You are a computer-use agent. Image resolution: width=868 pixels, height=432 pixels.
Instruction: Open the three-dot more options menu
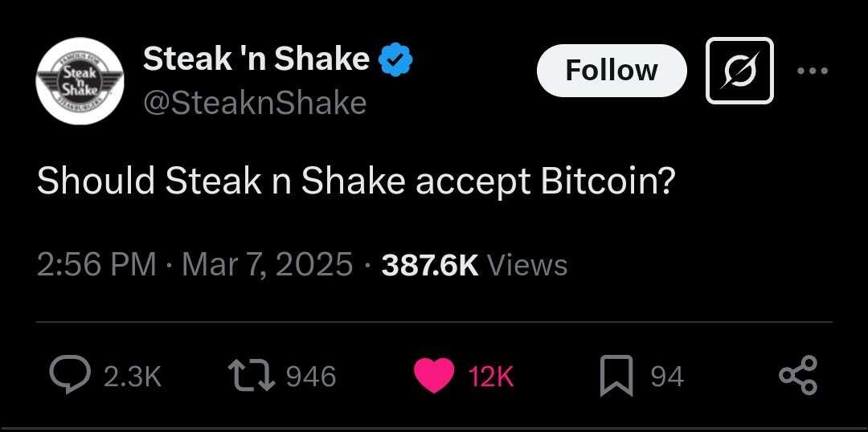coord(812,71)
